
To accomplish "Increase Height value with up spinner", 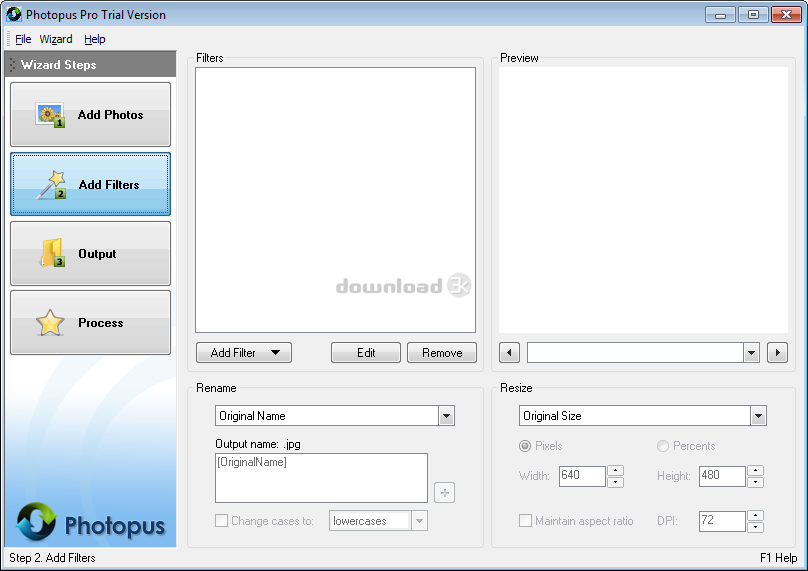I will [x=755, y=471].
